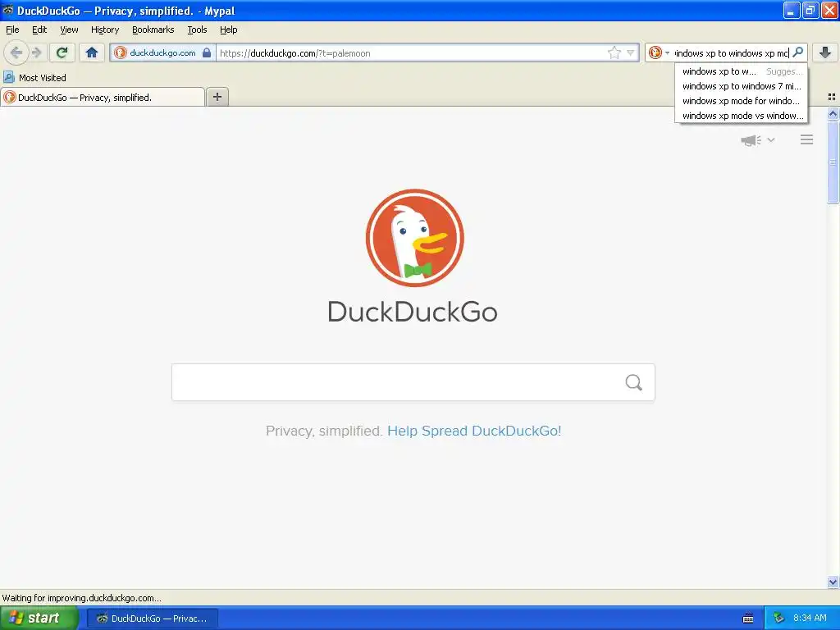840x630 pixels.
Task: Open the Tools menu
Action: point(197,30)
